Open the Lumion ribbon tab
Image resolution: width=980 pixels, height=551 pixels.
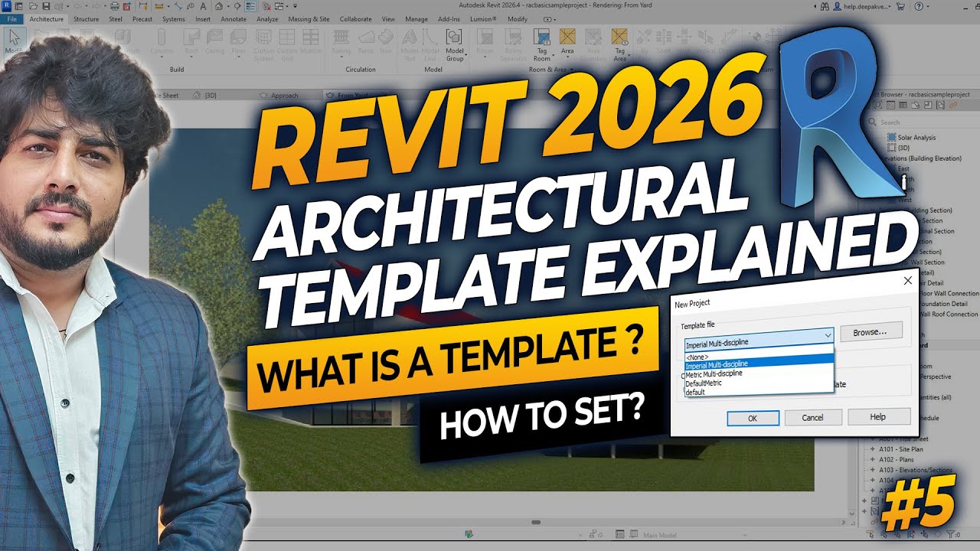click(484, 18)
